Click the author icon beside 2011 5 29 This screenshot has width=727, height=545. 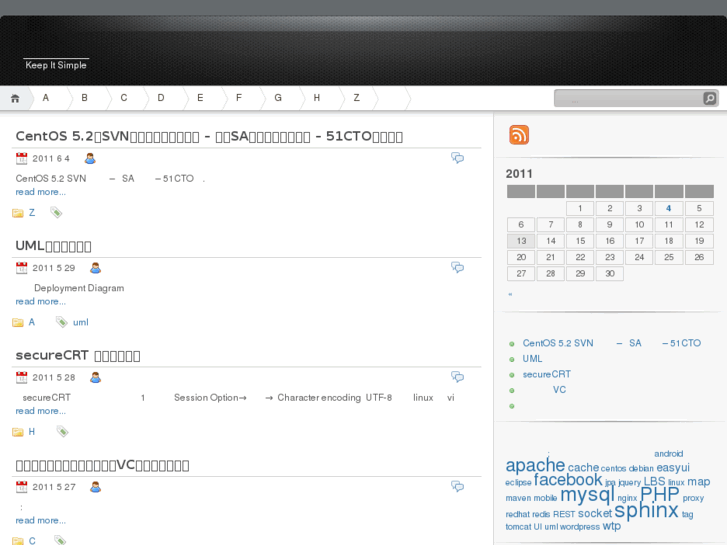click(96, 268)
